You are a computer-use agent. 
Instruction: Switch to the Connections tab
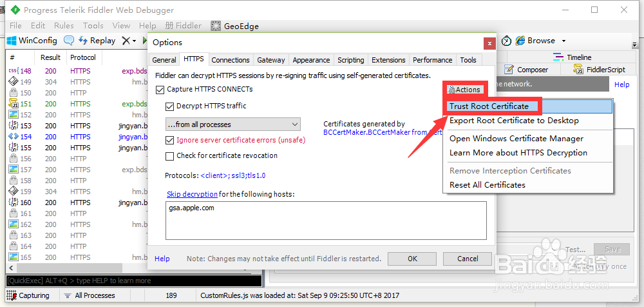(x=231, y=60)
